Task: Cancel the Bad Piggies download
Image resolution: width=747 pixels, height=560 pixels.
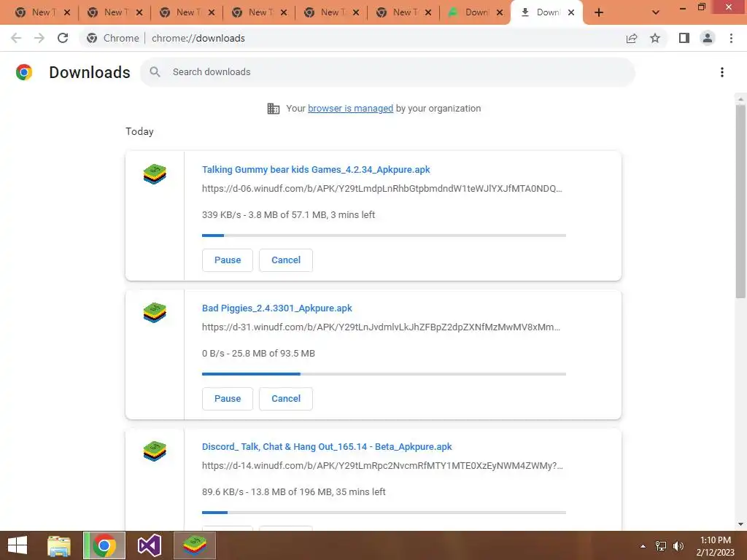Action: pos(286,399)
